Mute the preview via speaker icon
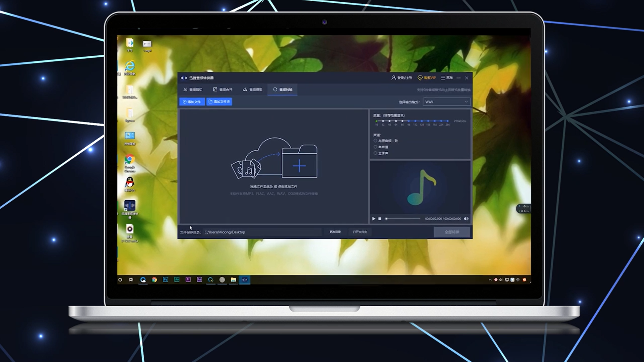The height and width of the screenshot is (362, 644). (466, 219)
